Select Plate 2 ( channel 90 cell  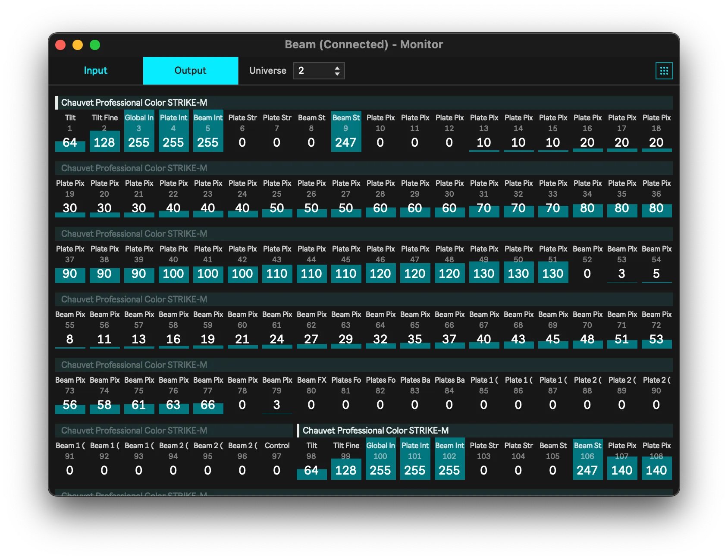[x=656, y=394]
